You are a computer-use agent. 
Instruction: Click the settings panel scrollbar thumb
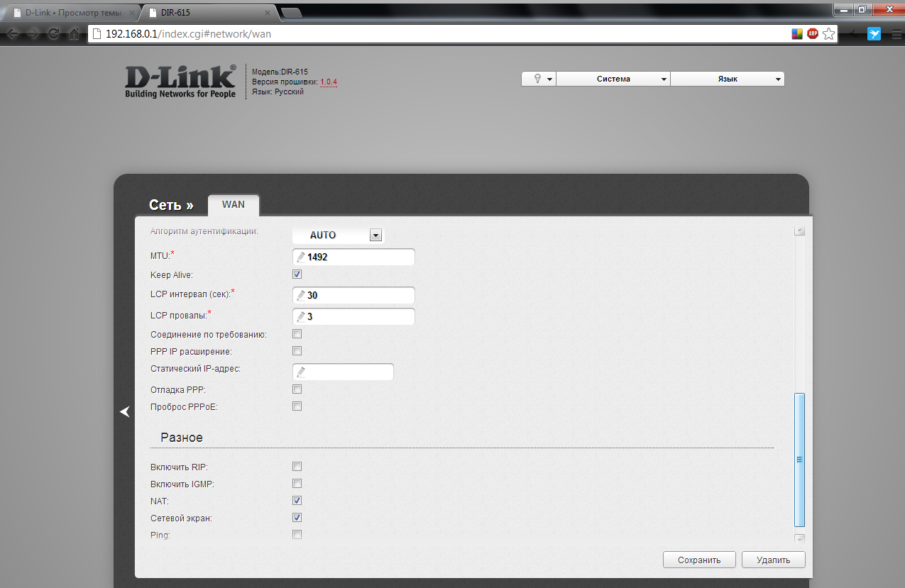tap(799, 460)
